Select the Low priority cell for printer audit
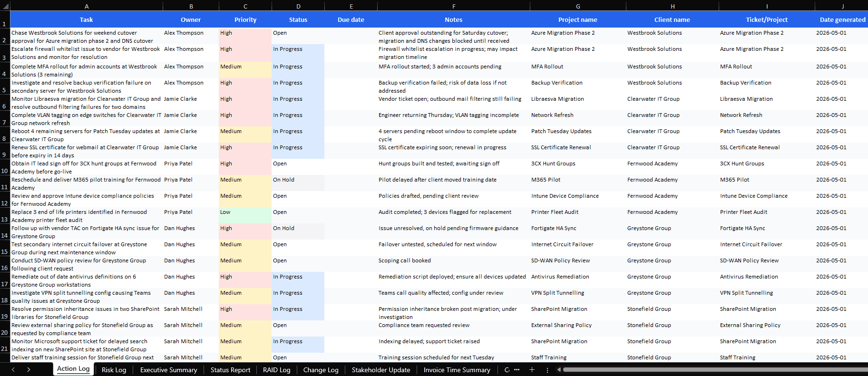The height and width of the screenshot is (376, 868). 245,215
